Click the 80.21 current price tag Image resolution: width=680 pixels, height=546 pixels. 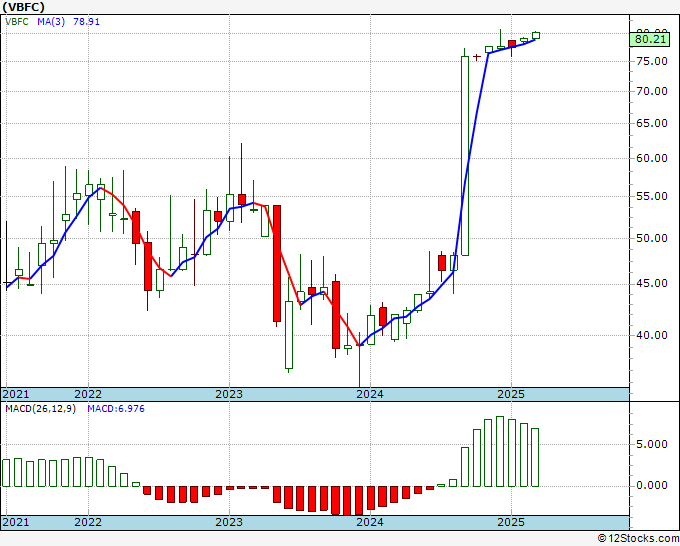(x=650, y=39)
